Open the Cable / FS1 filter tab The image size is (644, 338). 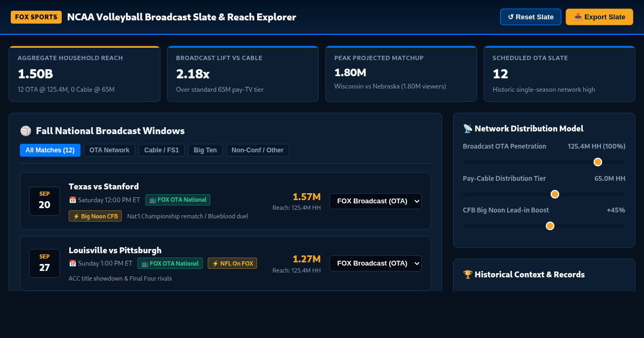pyautogui.click(x=162, y=150)
